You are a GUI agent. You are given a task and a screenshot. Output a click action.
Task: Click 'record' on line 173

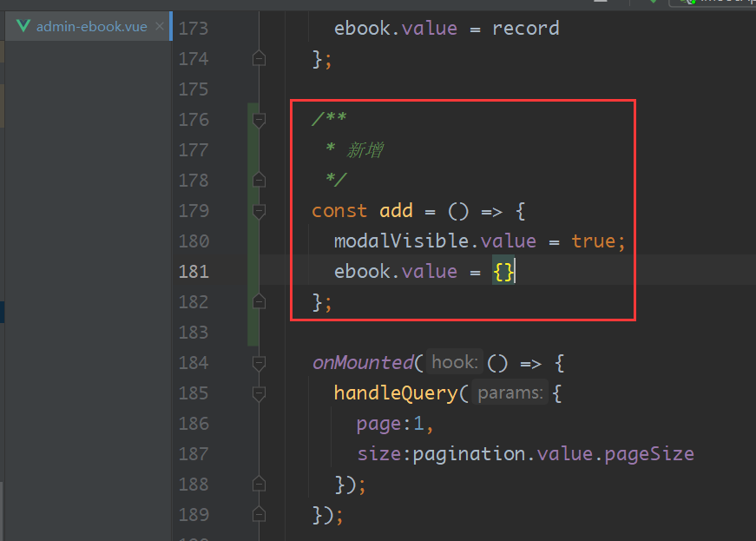525,29
